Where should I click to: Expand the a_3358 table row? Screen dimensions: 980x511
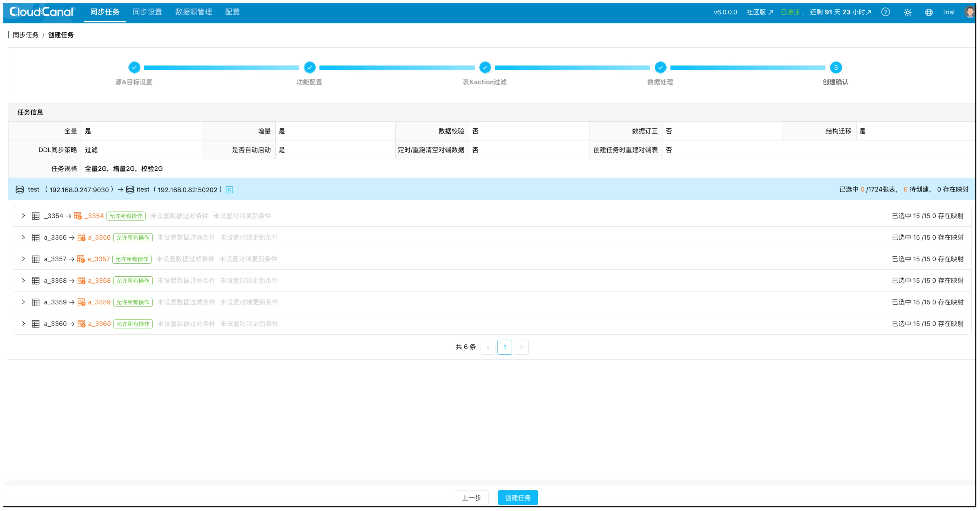click(23, 280)
